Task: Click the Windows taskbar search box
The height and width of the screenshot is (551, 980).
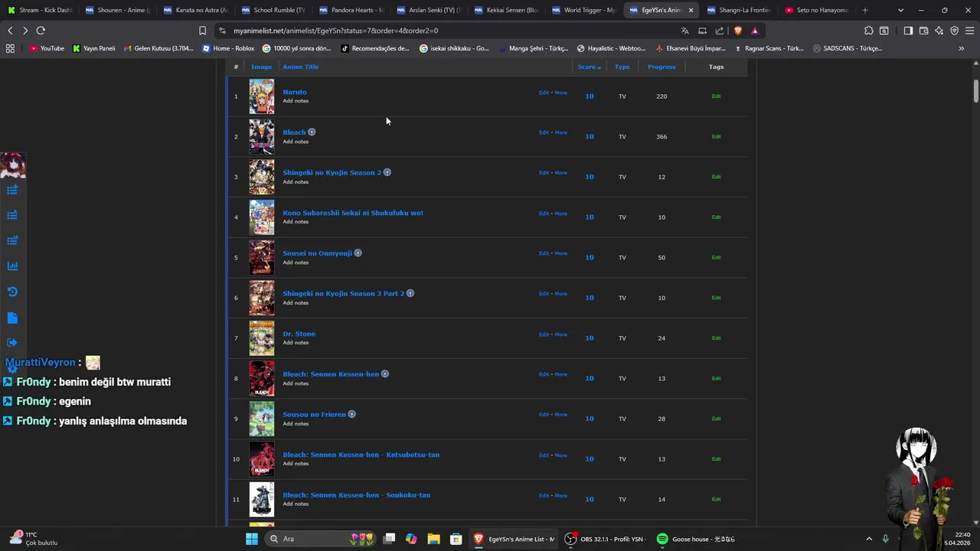Action: click(x=321, y=539)
